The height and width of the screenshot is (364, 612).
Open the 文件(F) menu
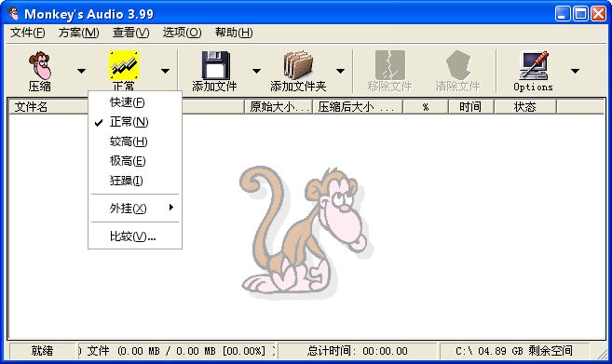tap(28, 33)
